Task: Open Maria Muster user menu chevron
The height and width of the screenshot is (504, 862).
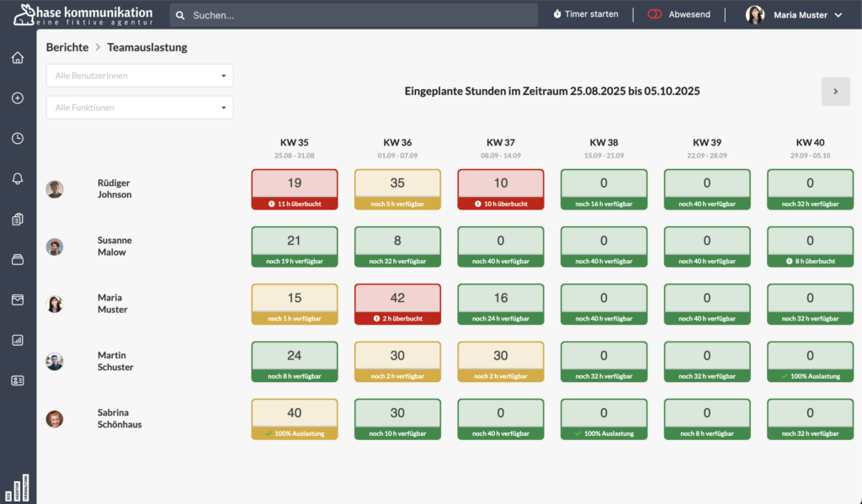Action: (838, 15)
